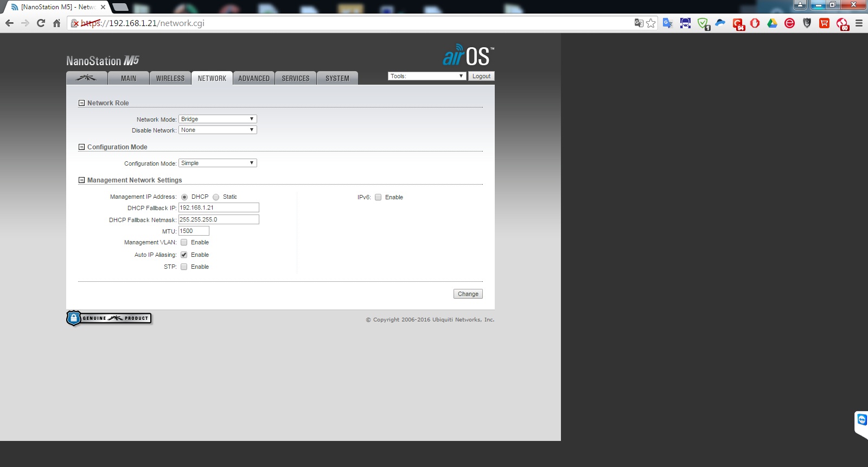Open the Adblock stop-hand extension
This screenshot has height=467, width=868.
[x=755, y=23]
